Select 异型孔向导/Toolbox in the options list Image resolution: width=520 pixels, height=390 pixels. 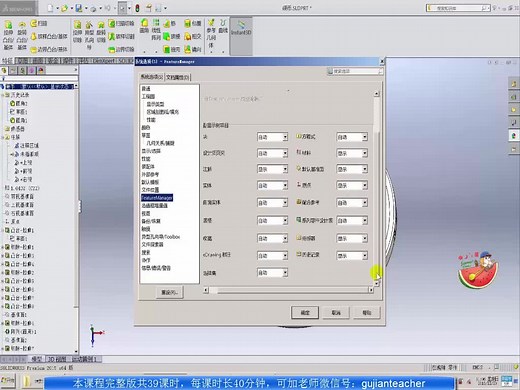click(x=161, y=237)
